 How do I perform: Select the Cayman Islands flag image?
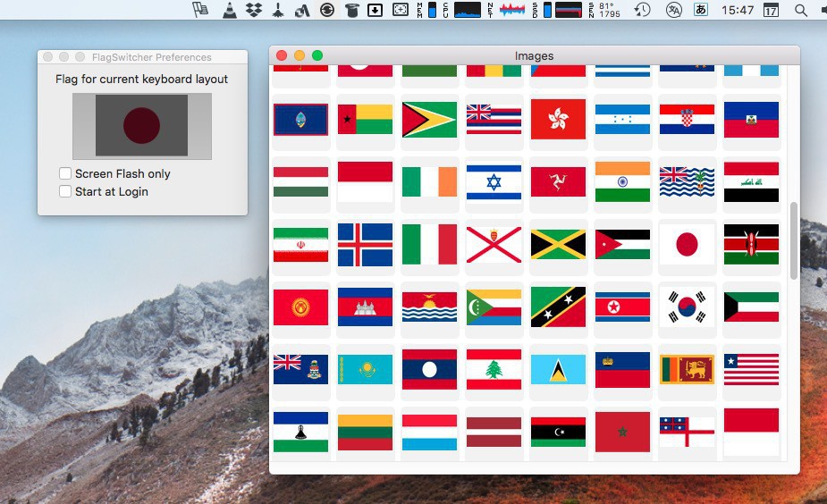click(300, 369)
